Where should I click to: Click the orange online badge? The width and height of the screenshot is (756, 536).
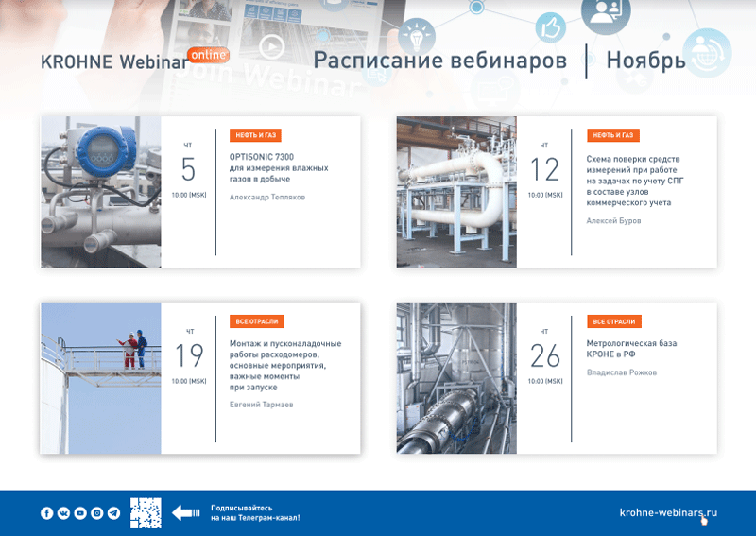(x=208, y=55)
